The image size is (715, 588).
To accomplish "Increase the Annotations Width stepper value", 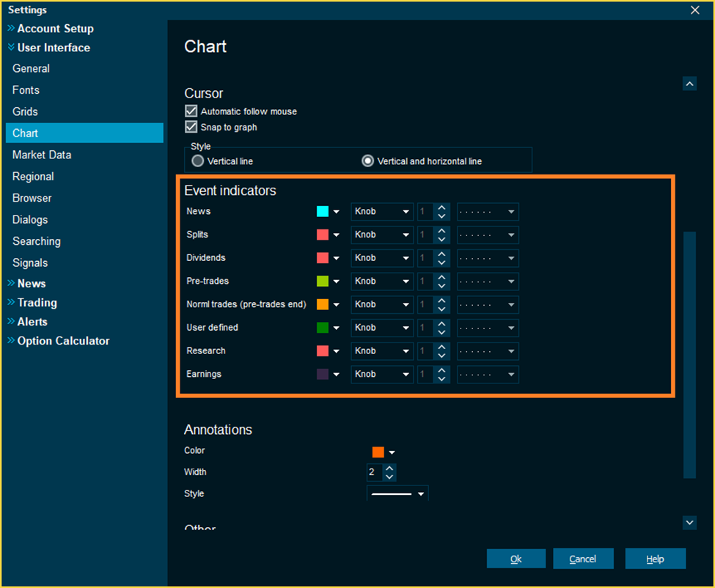I will coord(389,468).
